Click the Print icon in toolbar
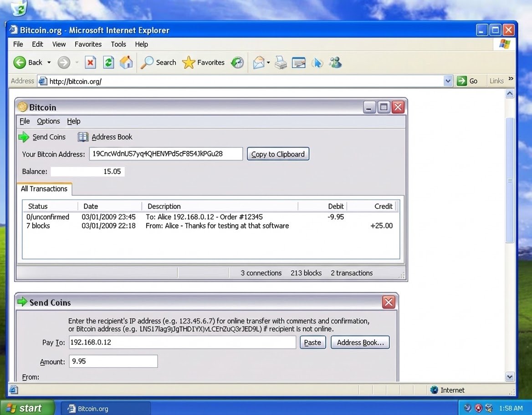 coord(281,62)
